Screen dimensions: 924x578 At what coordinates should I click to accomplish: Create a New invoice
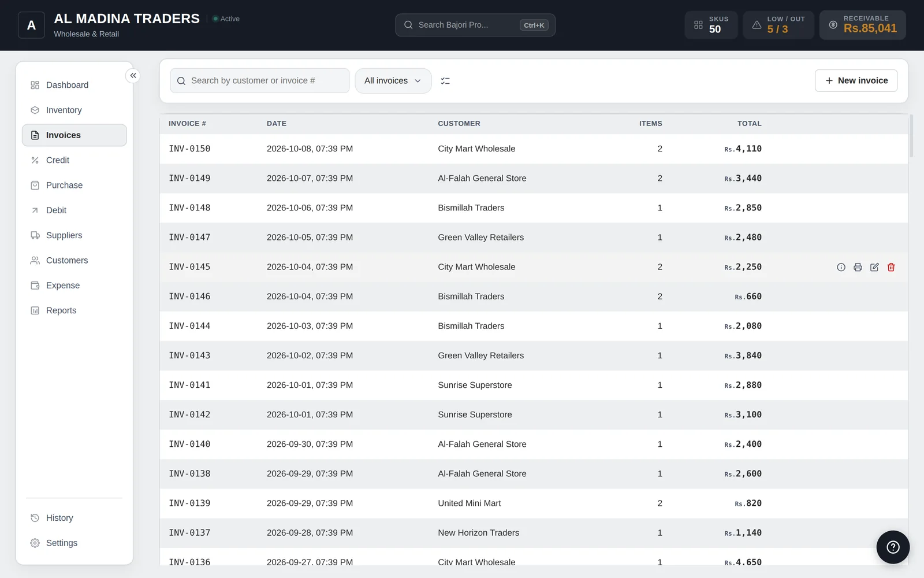(x=856, y=81)
